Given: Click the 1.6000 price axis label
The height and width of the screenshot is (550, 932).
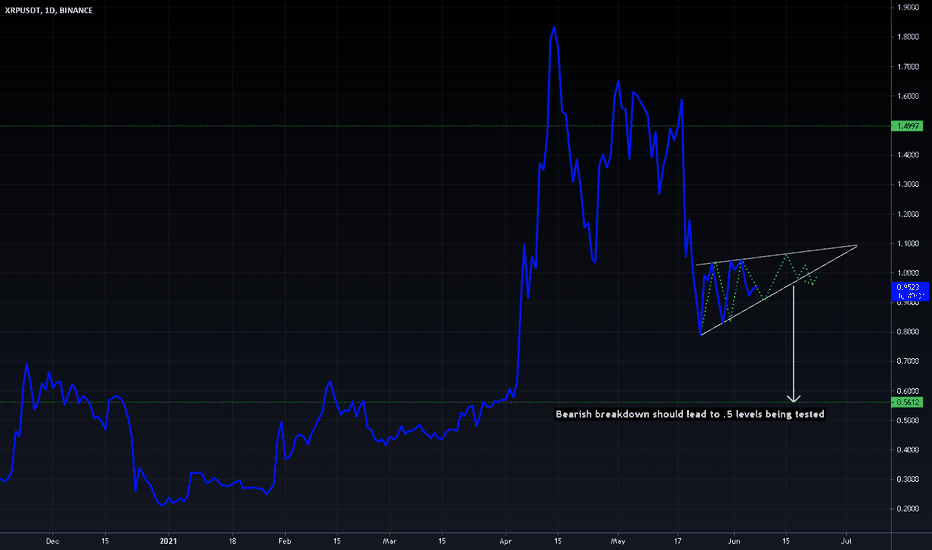Looking at the screenshot, I should pos(908,96).
